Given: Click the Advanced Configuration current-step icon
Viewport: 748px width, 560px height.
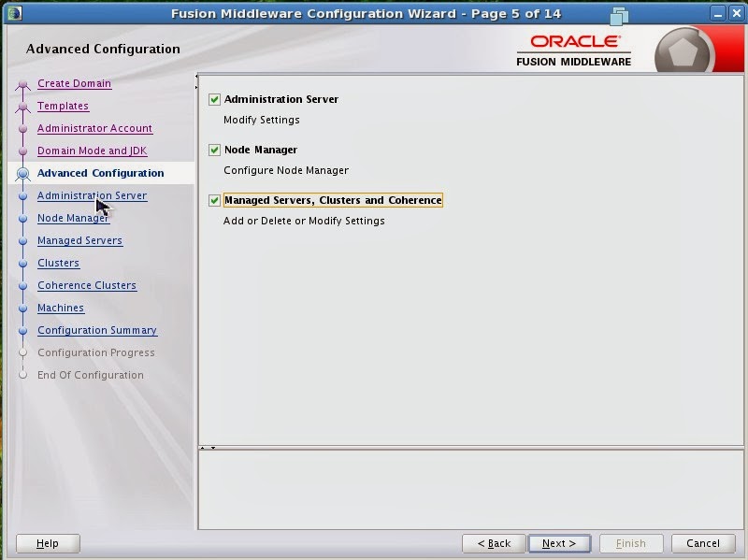Looking at the screenshot, I should click(x=22, y=174).
